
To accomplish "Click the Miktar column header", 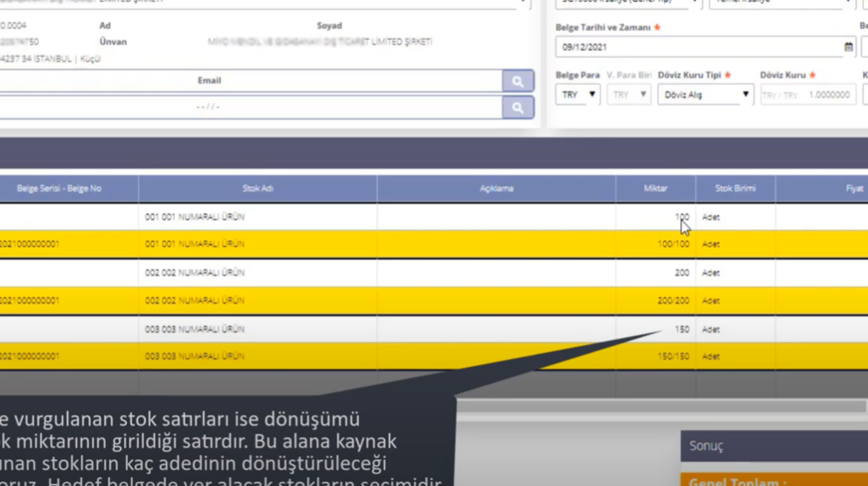I will click(655, 188).
